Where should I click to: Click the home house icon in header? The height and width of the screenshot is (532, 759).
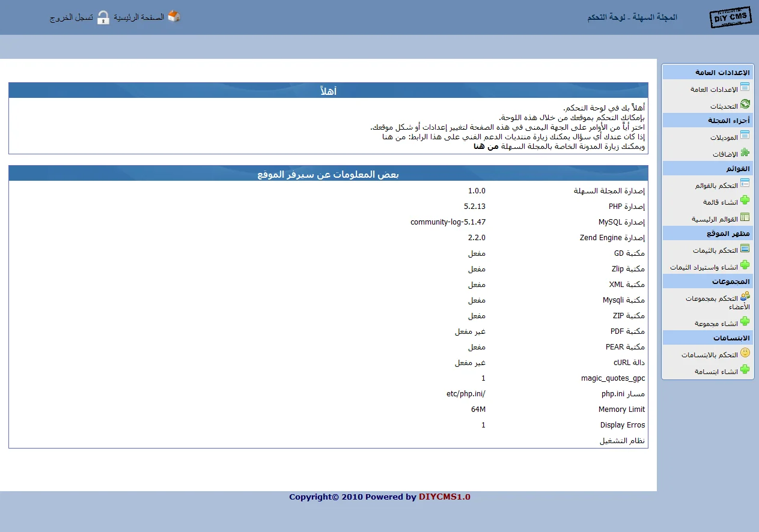point(174,17)
